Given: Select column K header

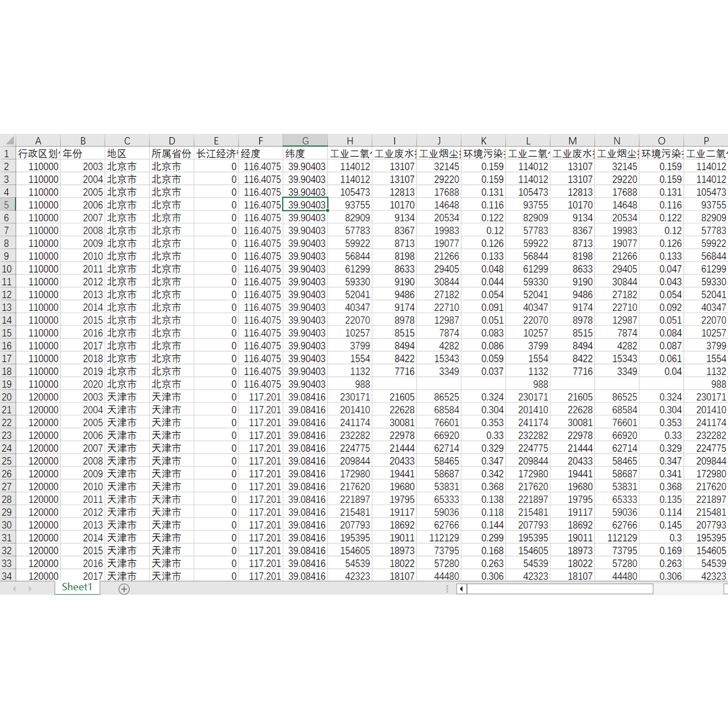Looking at the screenshot, I should 483,141.
